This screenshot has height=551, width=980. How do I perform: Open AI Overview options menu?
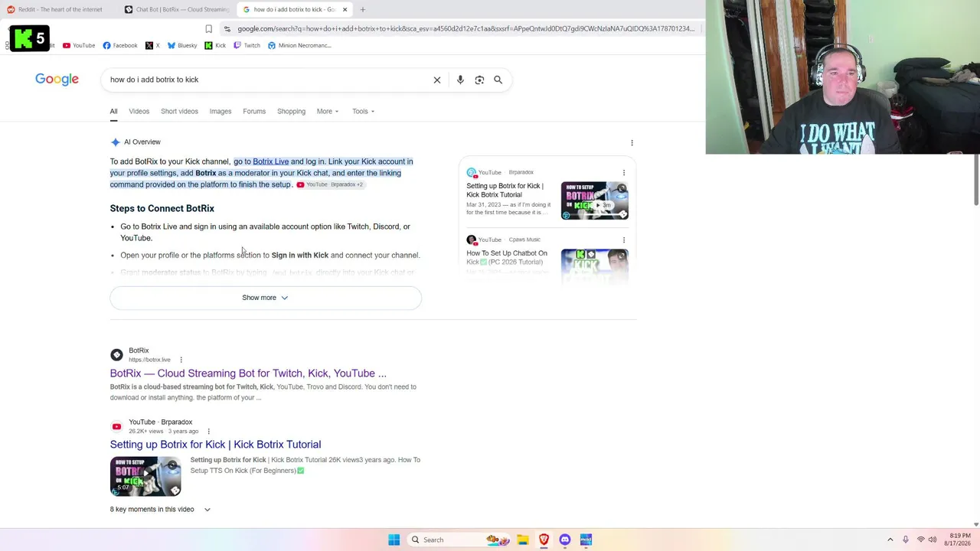pyautogui.click(x=632, y=142)
